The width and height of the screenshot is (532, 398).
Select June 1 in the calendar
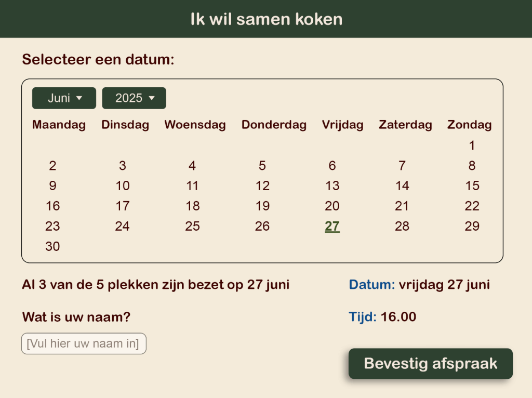point(472,145)
